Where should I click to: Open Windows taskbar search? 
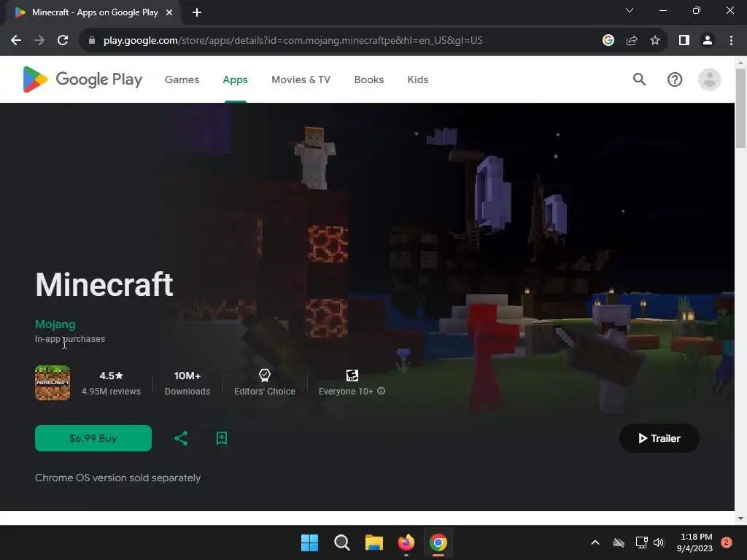pyautogui.click(x=341, y=542)
